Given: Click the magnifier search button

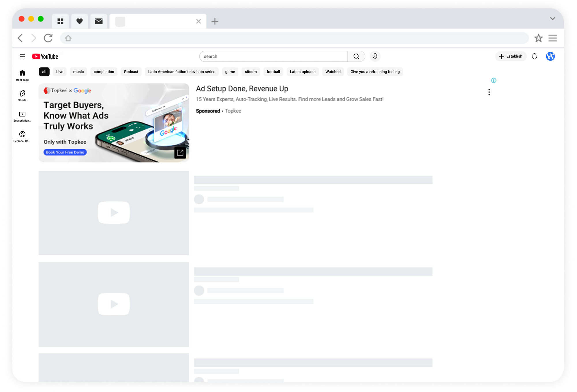Looking at the screenshot, I should (x=356, y=56).
